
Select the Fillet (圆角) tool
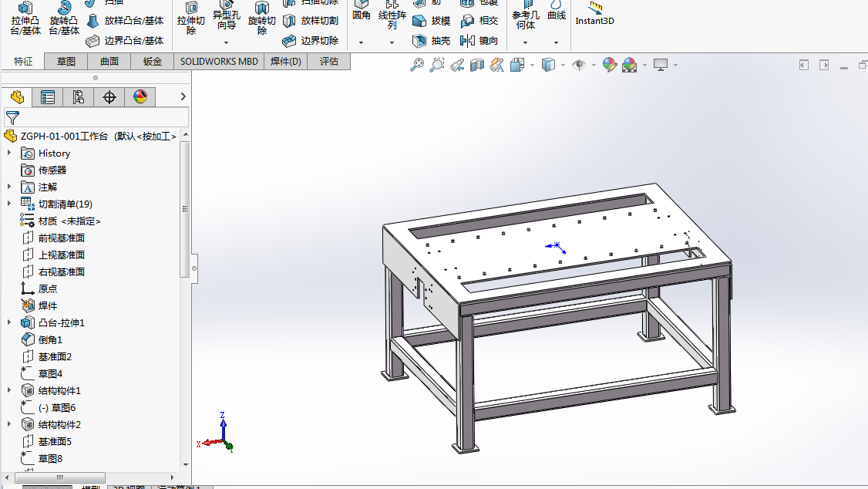[x=361, y=11]
